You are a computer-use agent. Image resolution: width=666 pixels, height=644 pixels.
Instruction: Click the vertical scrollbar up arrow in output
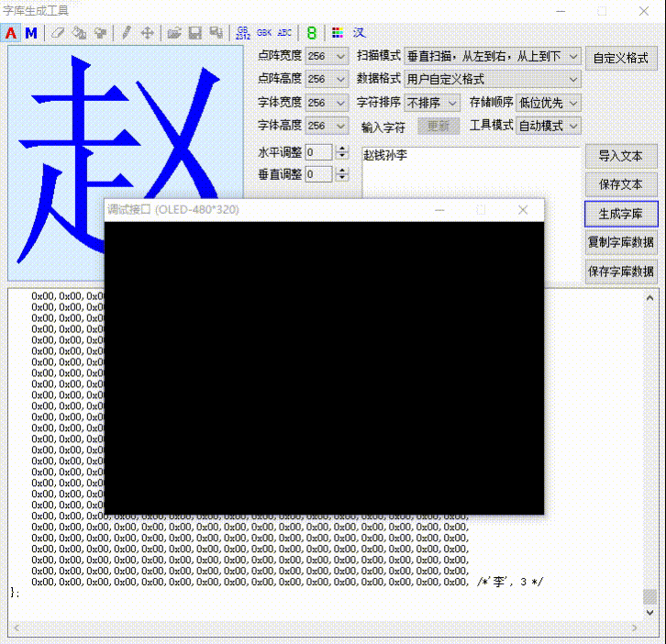tap(649, 298)
